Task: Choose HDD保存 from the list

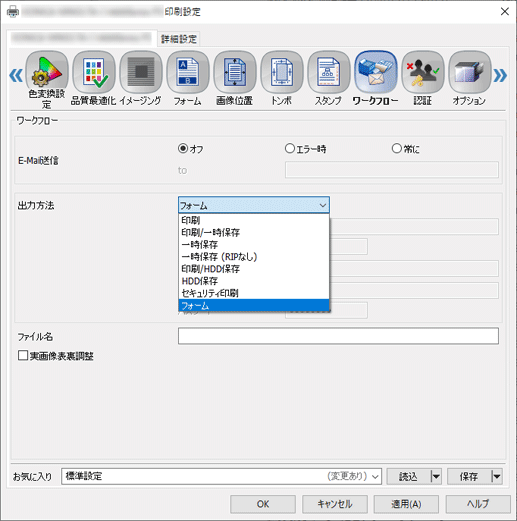Action: pos(254,281)
